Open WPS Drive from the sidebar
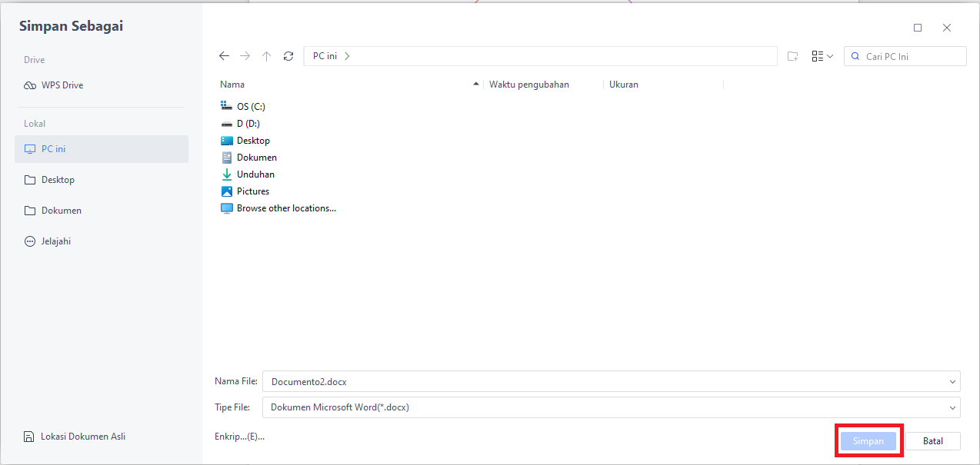Image resolution: width=980 pixels, height=465 pixels. click(x=61, y=85)
